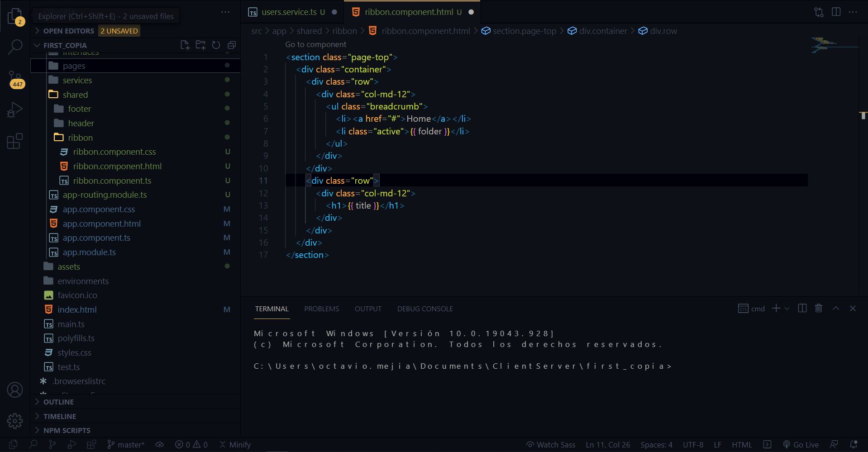Click Minify in status bar
Viewport: 868px width, 452px height.
[235, 445]
